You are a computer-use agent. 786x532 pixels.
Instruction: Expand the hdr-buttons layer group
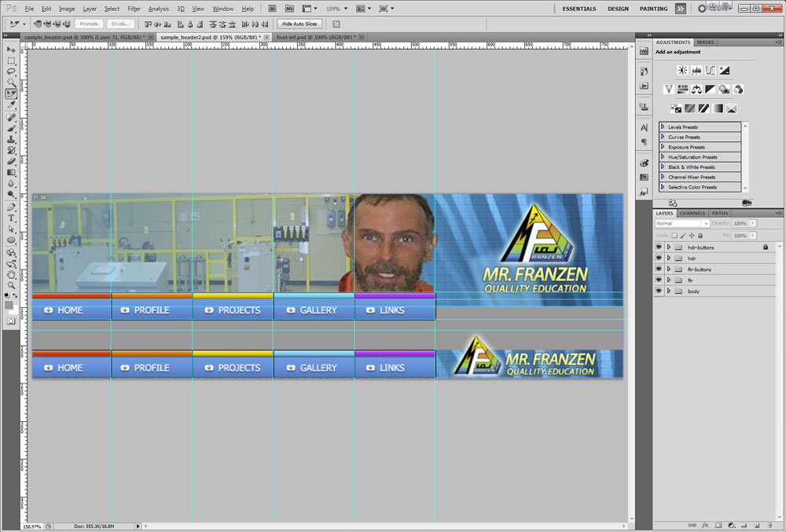(669, 247)
